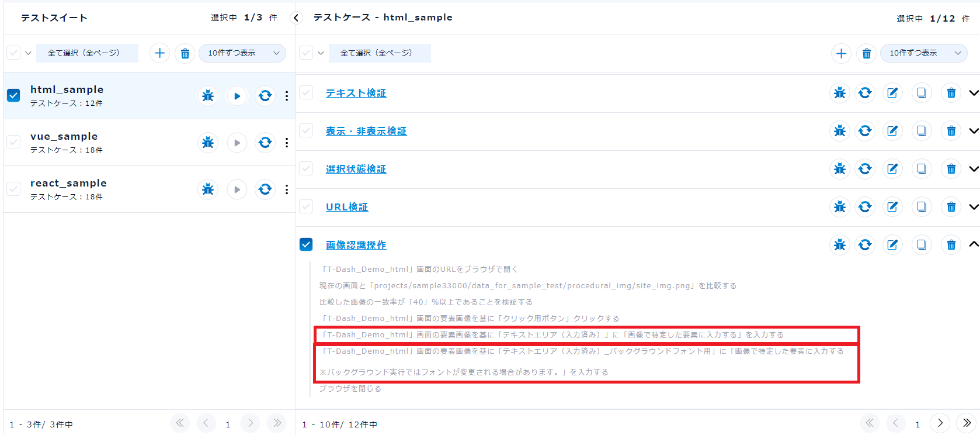This screenshot has height=435, width=980.
Task: Add a new test suite with plus icon
Action: click(159, 53)
